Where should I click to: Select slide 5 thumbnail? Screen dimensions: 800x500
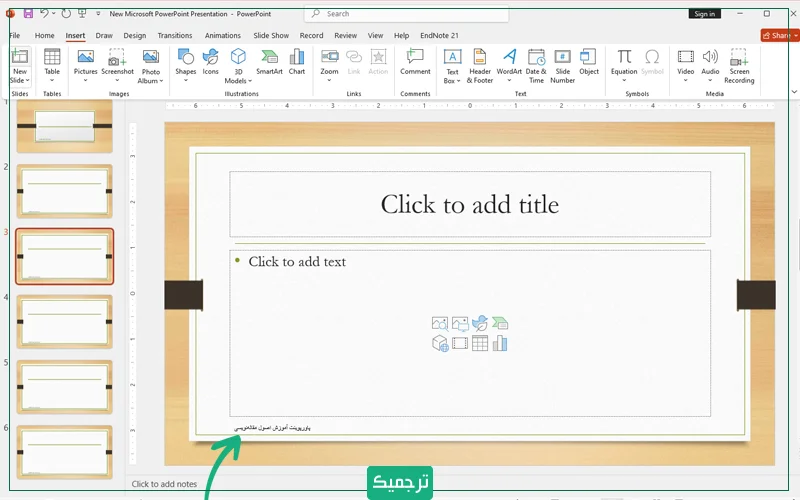[x=64, y=387]
